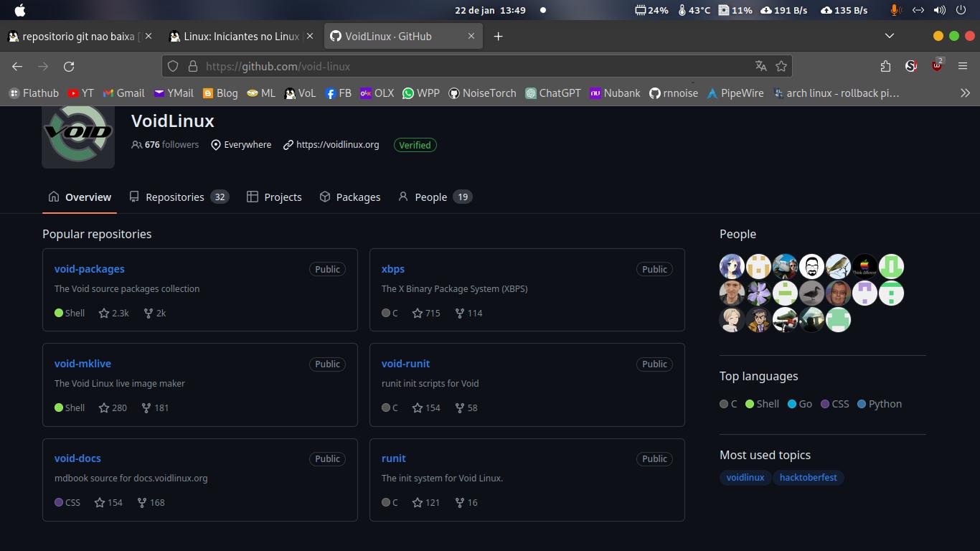Click the 715 stars count on xbps
Image resolution: width=980 pixels, height=551 pixels.
[426, 313]
